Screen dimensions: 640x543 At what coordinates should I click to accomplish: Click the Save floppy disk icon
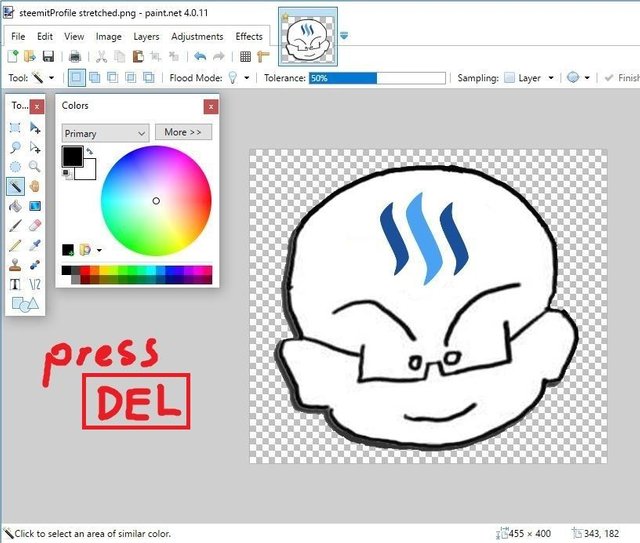[48, 56]
